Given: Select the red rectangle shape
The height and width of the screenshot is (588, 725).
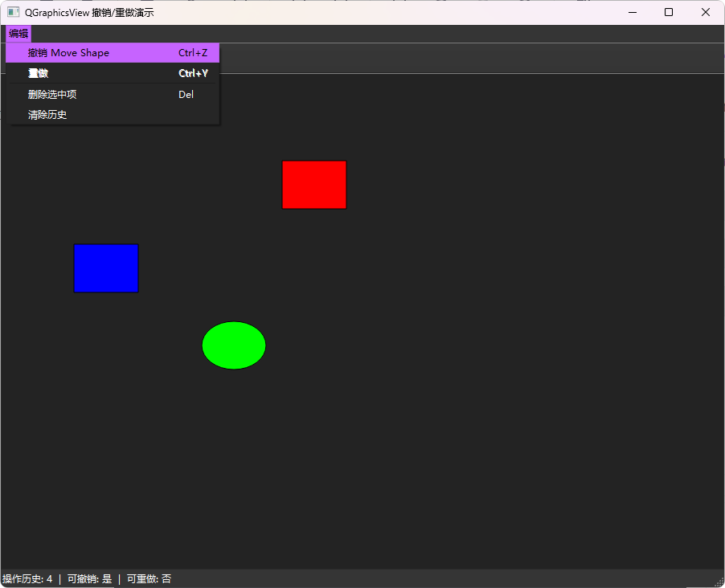Looking at the screenshot, I should [x=314, y=185].
